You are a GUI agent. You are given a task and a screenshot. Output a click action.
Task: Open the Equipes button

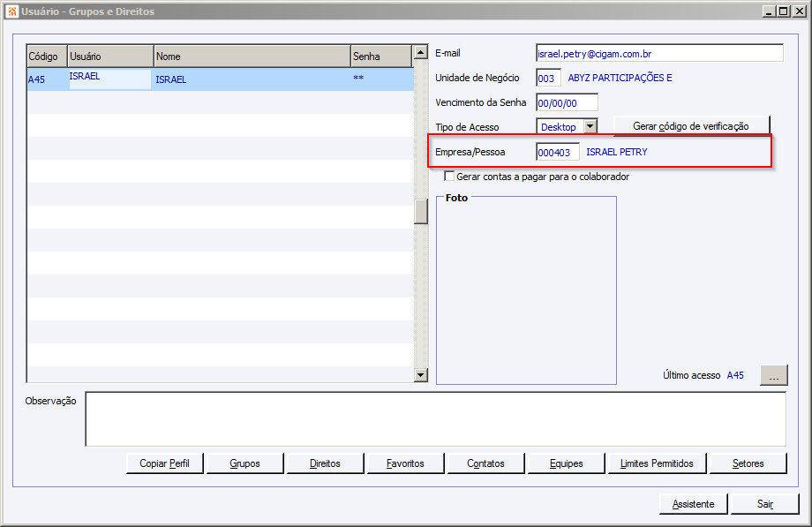coord(566,463)
